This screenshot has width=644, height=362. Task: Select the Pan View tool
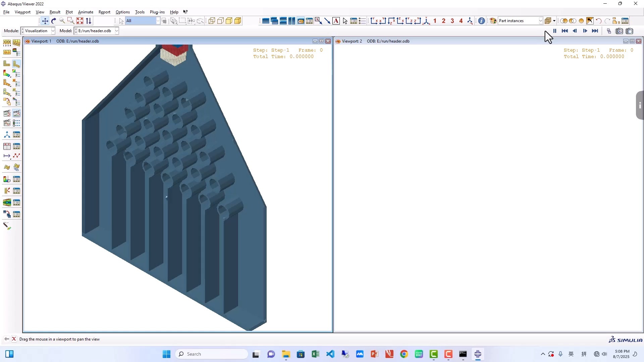pyautogui.click(x=45, y=20)
